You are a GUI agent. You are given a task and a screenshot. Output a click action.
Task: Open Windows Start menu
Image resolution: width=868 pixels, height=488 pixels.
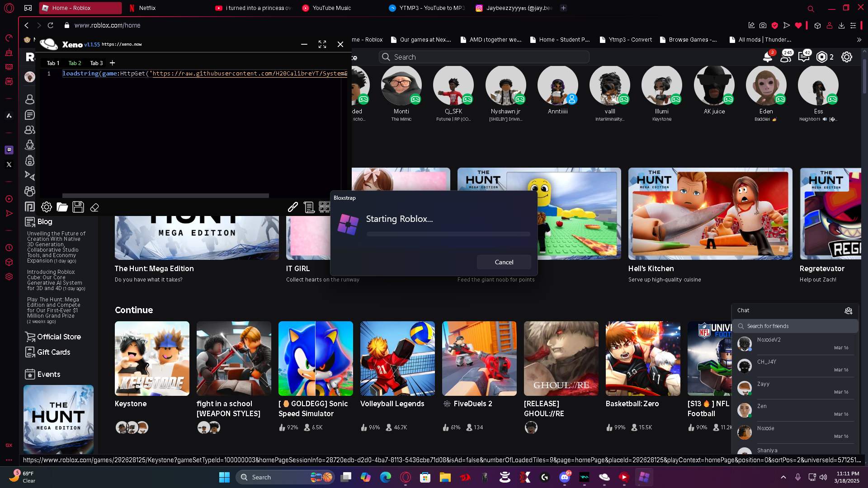coord(224,477)
